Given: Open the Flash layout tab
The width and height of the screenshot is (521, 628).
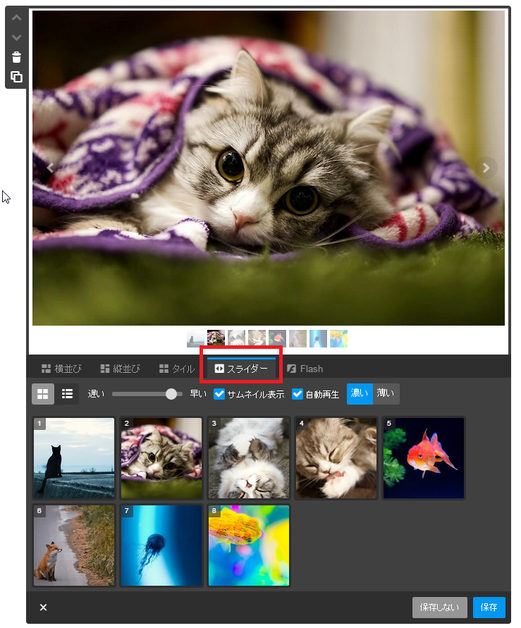Looking at the screenshot, I should coord(305,369).
